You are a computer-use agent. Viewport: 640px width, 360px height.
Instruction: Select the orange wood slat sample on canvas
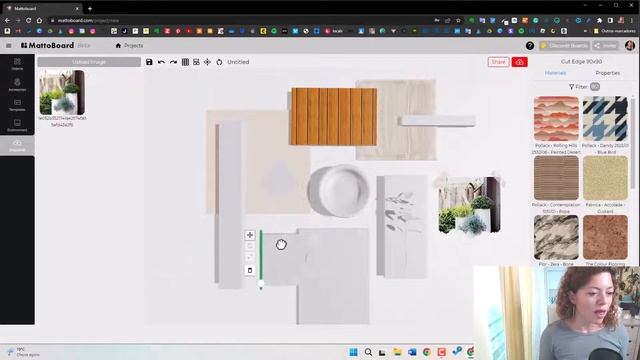(x=333, y=116)
